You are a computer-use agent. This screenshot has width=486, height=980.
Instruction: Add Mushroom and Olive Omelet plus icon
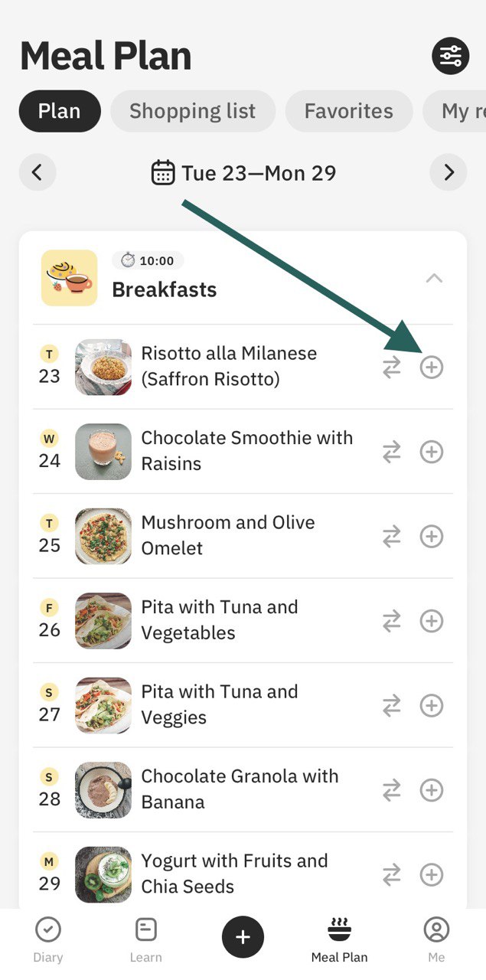[432, 537]
